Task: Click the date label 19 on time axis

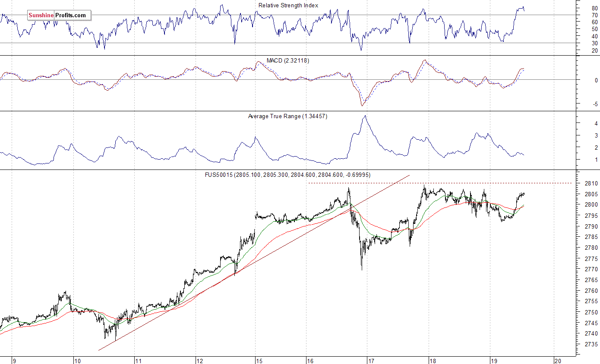Action: click(494, 361)
